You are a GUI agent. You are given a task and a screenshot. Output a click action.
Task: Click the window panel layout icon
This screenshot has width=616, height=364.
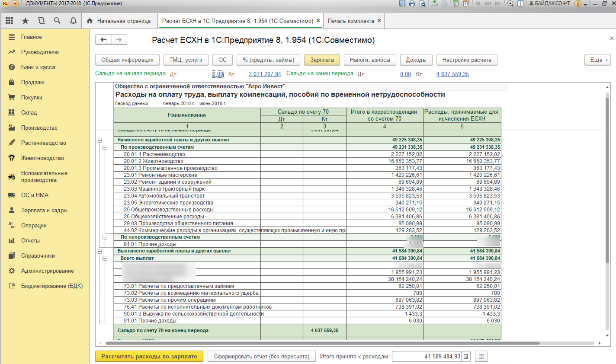(x=521, y=3)
